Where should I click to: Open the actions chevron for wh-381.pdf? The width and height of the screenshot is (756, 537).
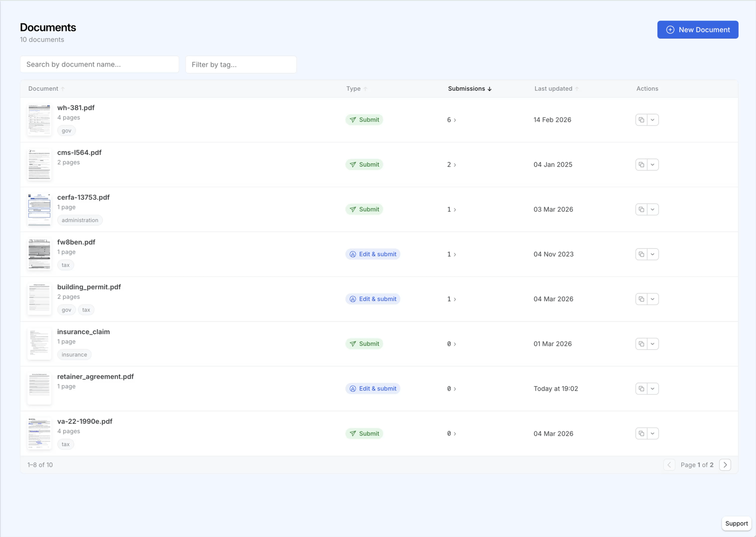(653, 120)
